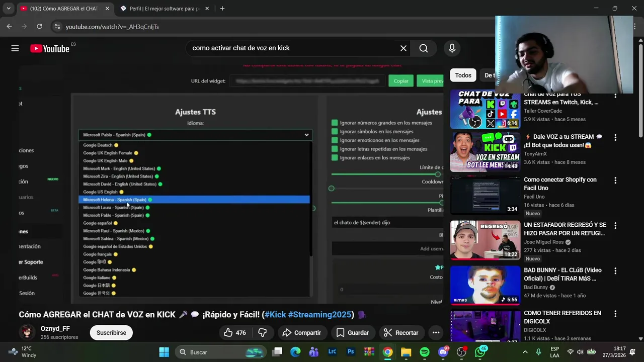Save the video with Guardar
This screenshot has height=362, width=644.
(352, 333)
